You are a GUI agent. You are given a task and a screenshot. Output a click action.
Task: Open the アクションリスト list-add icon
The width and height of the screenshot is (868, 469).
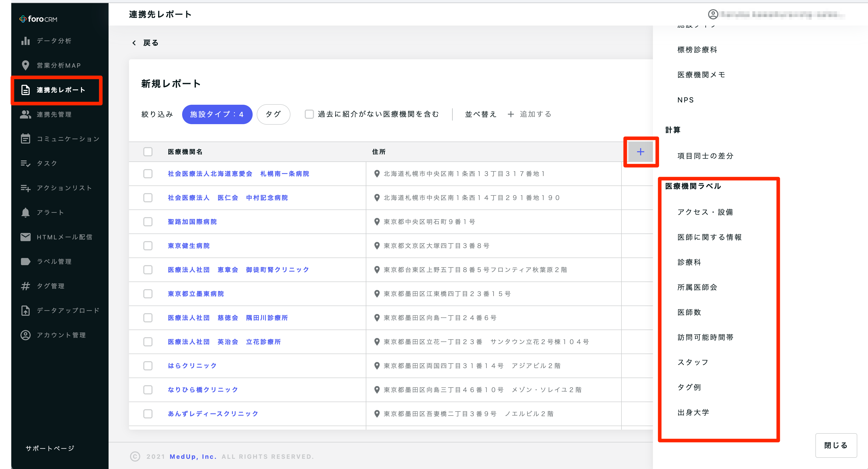pyautogui.click(x=25, y=188)
